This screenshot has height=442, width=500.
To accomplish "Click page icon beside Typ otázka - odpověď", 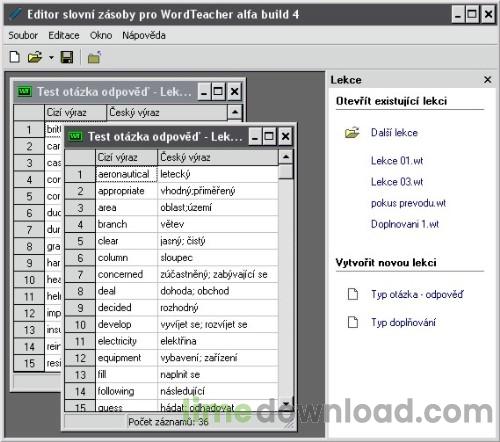I will [353, 294].
